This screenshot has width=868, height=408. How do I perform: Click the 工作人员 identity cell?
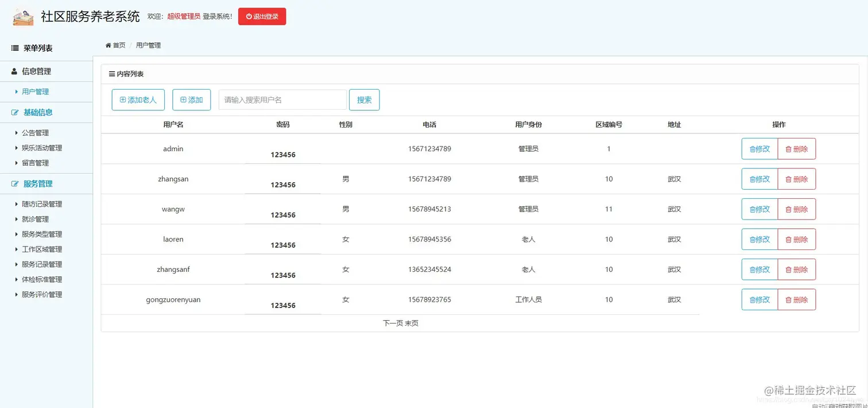(528, 299)
